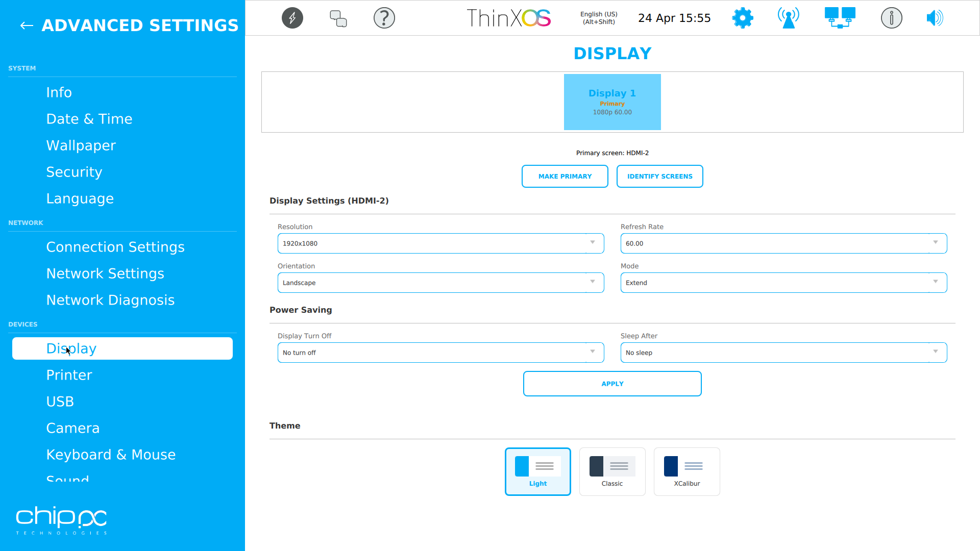Open the system information icon in the toolbar
Viewport: 980px width, 551px height.
pyautogui.click(x=891, y=17)
